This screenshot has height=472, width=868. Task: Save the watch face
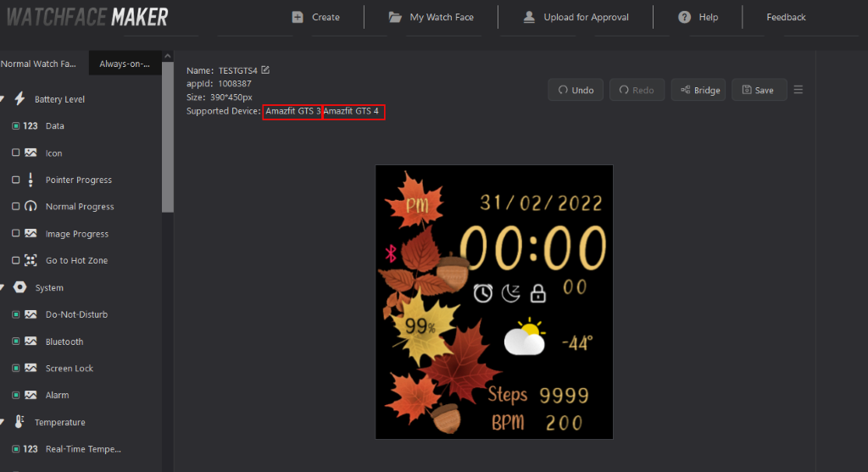759,90
